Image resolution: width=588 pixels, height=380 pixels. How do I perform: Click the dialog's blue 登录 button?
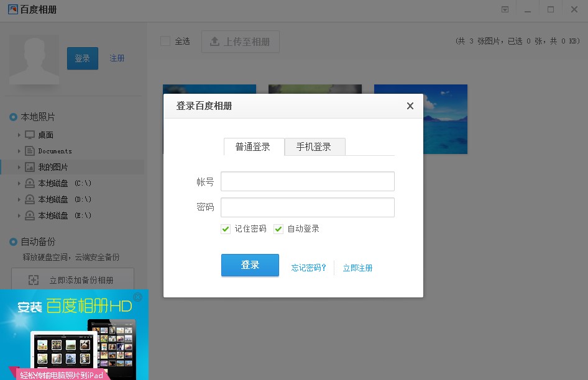[250, 265]
